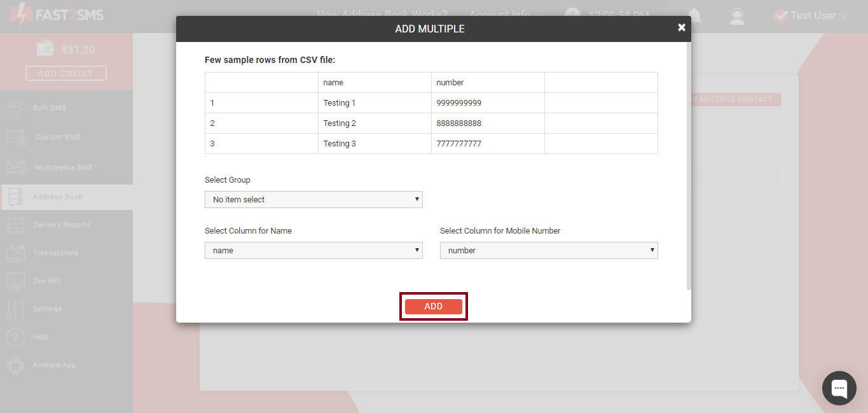Click the notification bell icon
This screenshot has height=413, width=868.
(694, 15)
